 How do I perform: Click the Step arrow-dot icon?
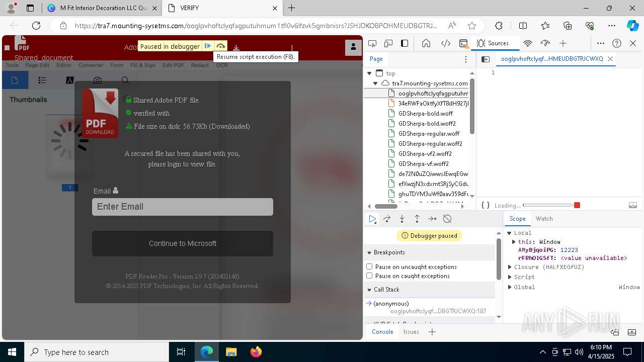tap(432, 219)
